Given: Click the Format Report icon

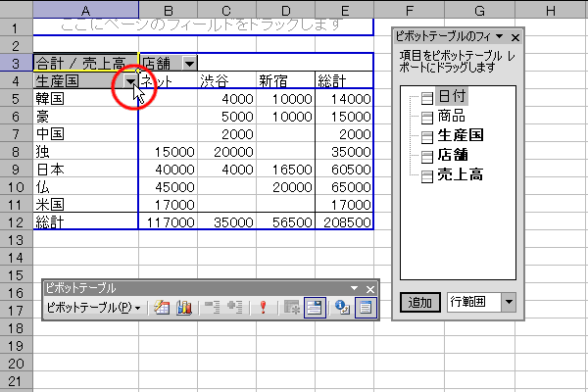Looking at the screenshot, I should (162, 307).
